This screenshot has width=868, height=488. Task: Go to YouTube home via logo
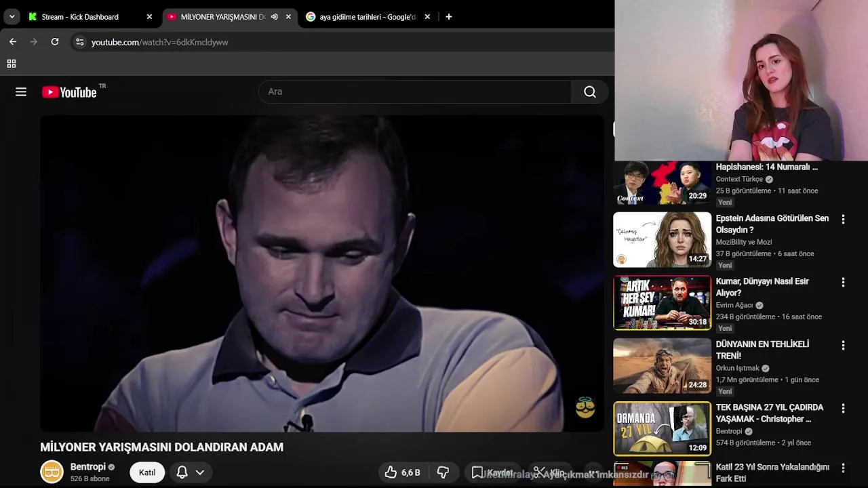tap(69, 92)
